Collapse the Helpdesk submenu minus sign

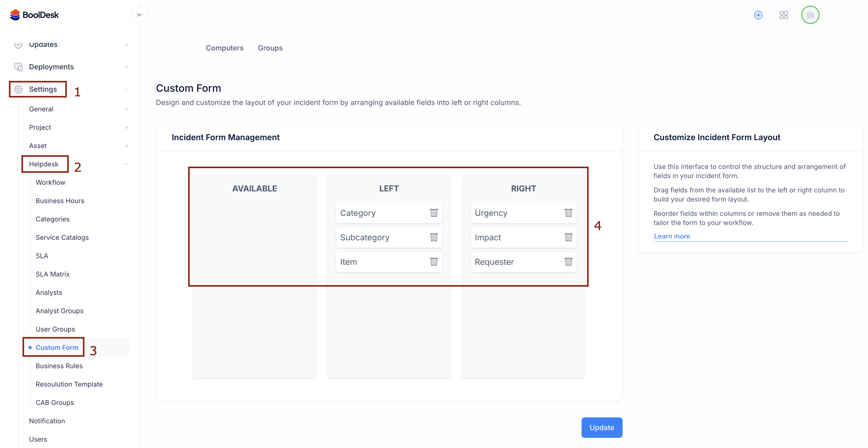(126, 164)
